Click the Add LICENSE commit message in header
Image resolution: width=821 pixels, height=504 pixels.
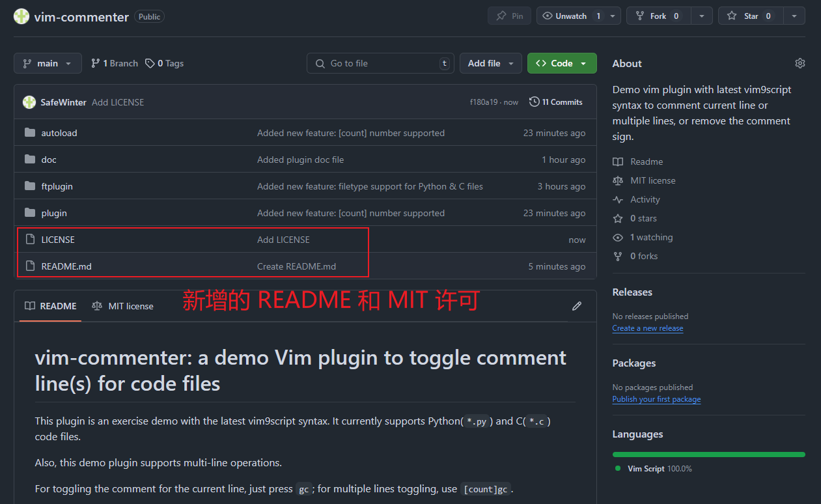click(118, 102)
